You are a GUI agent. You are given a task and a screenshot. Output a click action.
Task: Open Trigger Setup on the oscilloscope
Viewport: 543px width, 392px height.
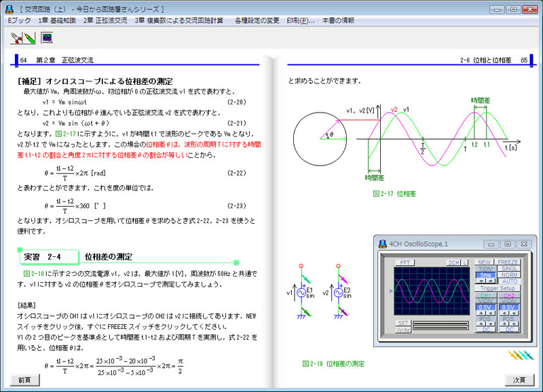coord(498,288)
